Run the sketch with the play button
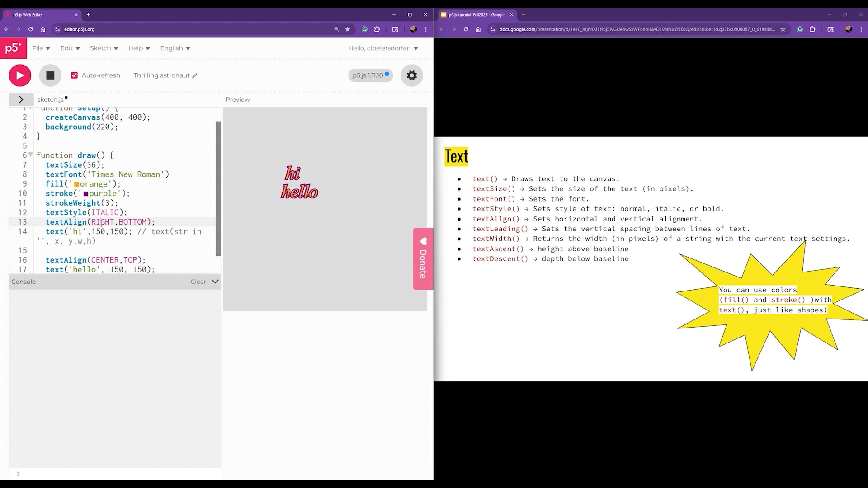This screenshot has height=488, width=868. (x=20, y=75)
